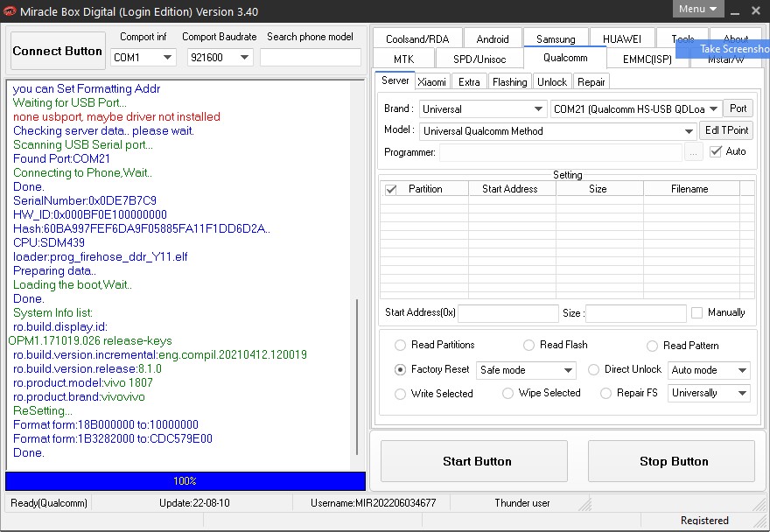Screen dimensions: 770x532
Task: Open the Xiaomi sub-tab
Action: pos(431,81)
